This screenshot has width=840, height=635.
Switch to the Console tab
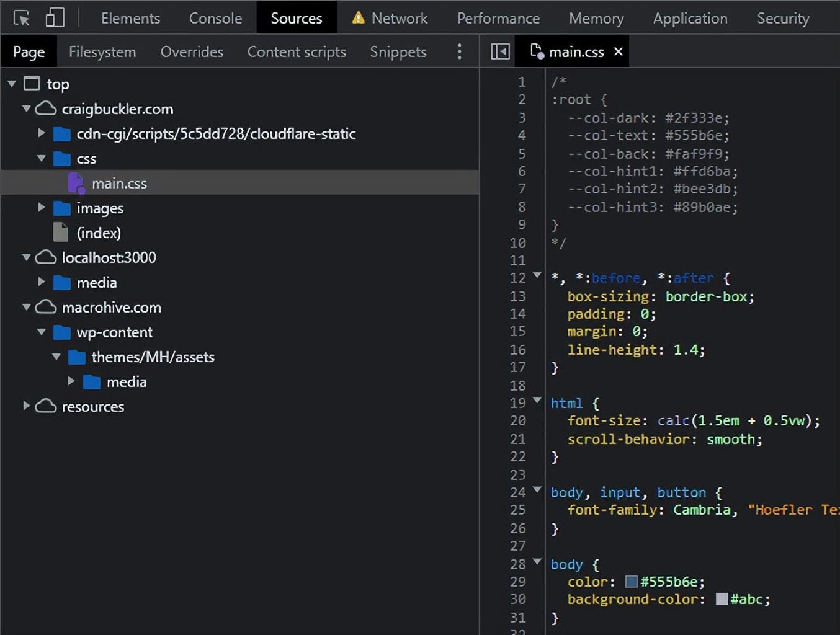(215, 18)
